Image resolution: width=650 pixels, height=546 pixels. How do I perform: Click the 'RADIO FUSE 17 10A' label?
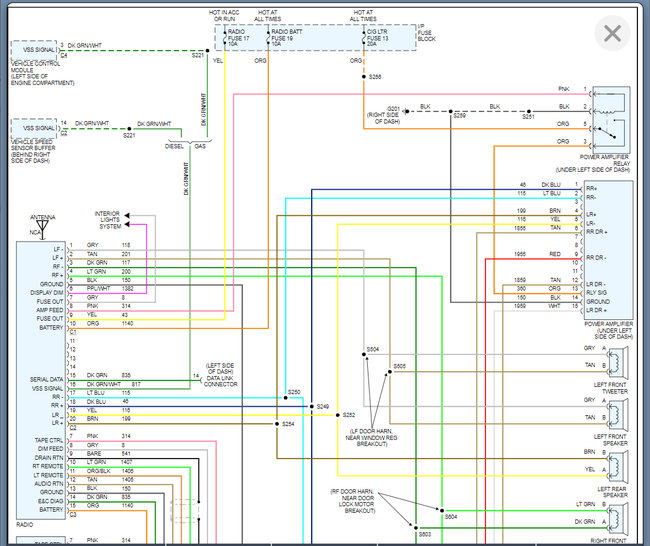point(238,38)
